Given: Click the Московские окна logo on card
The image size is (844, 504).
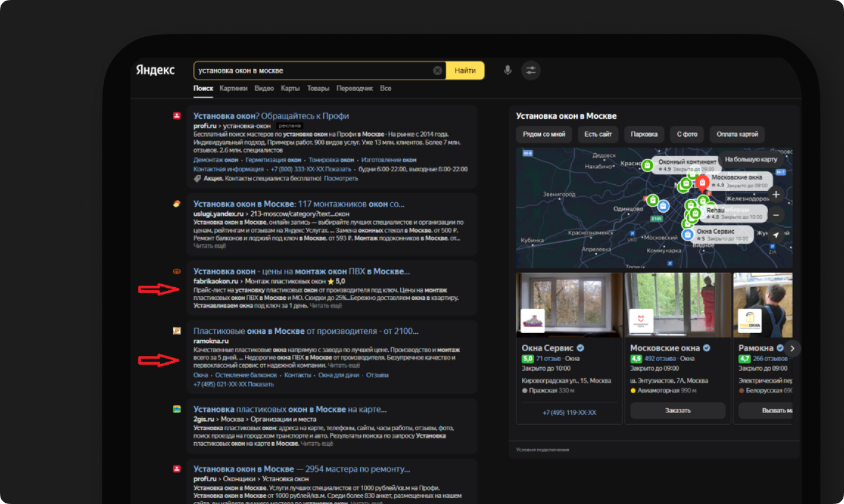Looking at the screenshot, I should click(x=641, y=320).
